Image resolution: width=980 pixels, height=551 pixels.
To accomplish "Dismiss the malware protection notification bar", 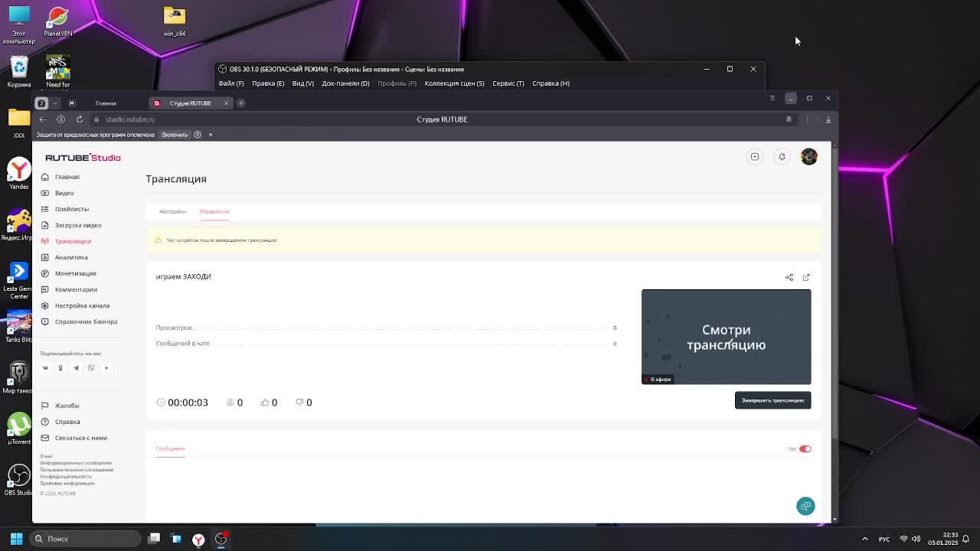I will 211,135.
